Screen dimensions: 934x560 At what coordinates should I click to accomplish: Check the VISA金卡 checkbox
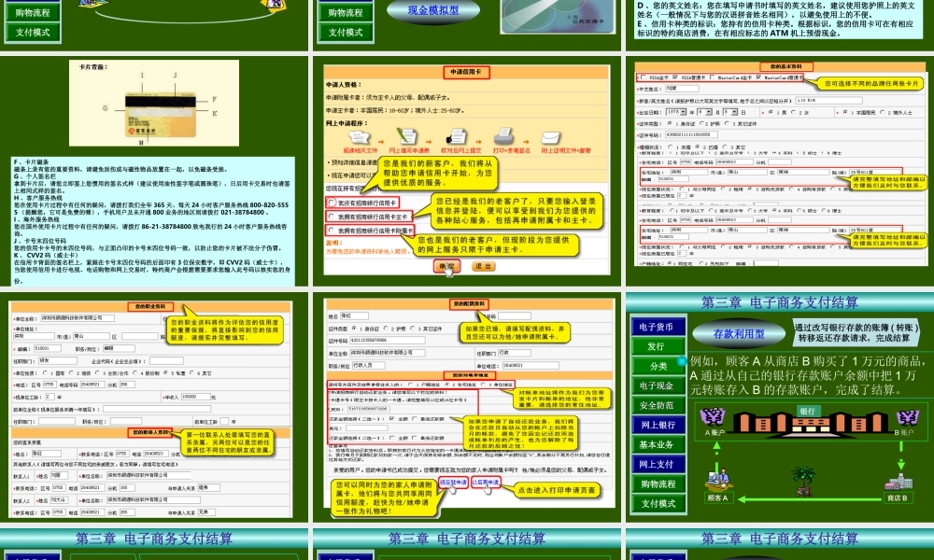pos(644,77)
